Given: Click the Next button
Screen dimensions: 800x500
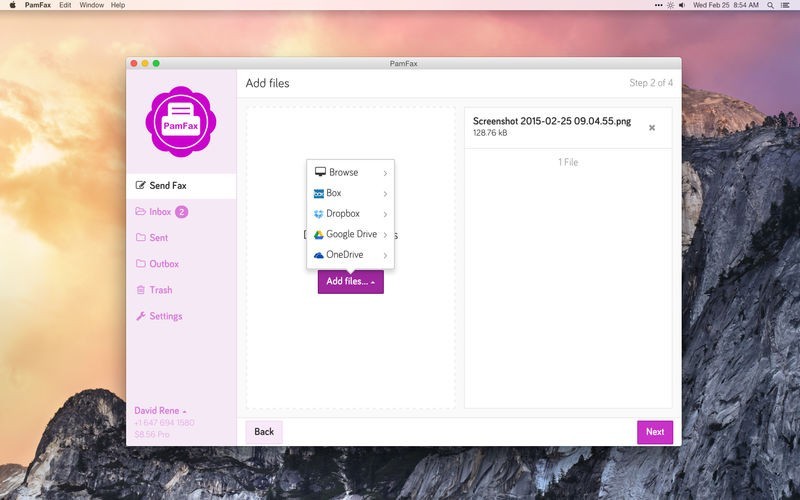Looking at the screenshot, I should (654, 432).
